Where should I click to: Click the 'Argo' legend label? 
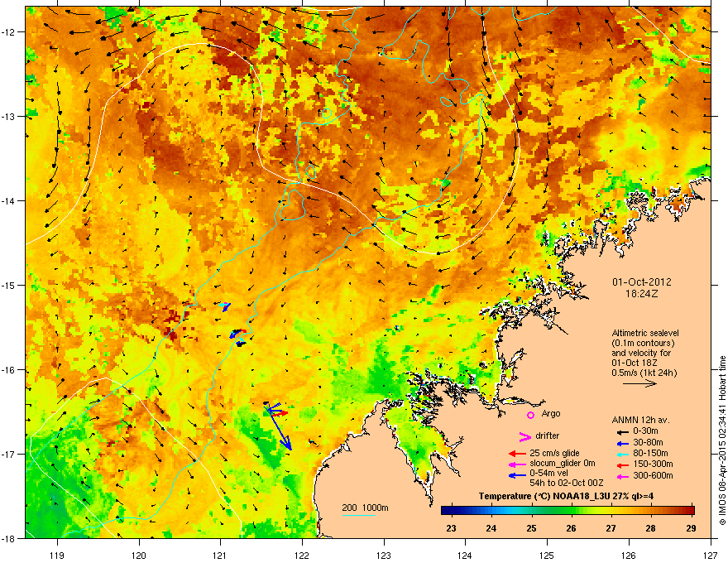551,413
